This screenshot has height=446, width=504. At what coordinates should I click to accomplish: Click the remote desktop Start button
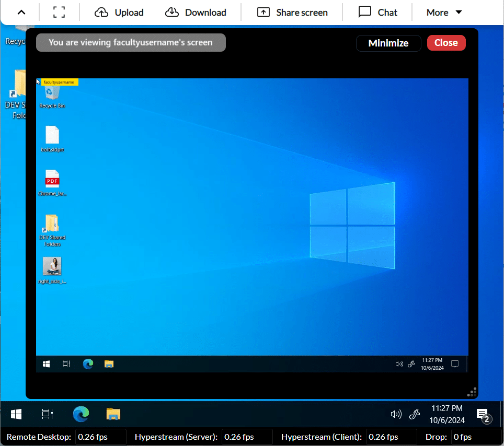point(46,364)
